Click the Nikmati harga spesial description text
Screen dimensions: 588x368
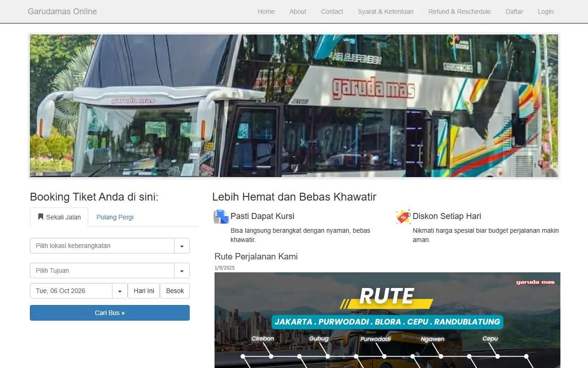(486, 235)
